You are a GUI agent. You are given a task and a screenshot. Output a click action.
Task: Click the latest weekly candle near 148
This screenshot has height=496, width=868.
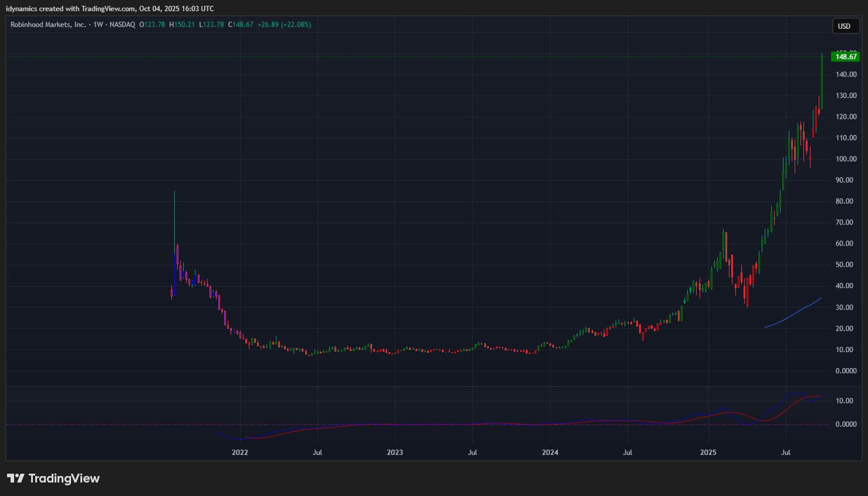(822, 82)
